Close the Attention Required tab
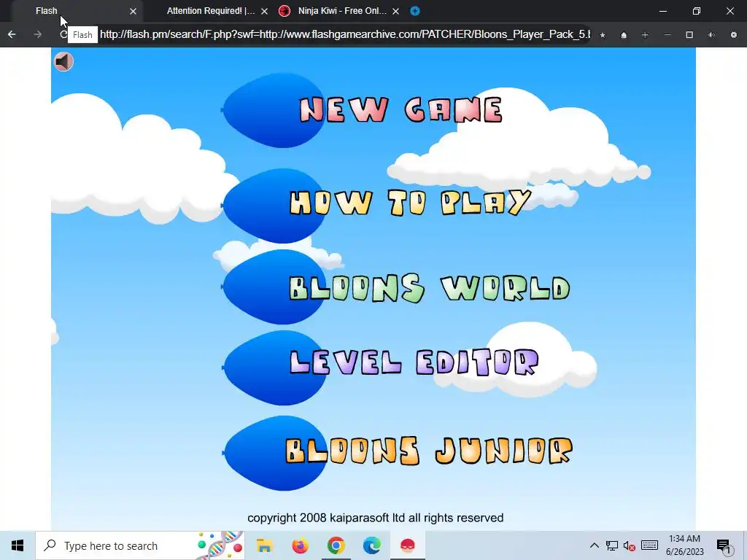This screenshot has height=560, width=747. coord(264,11)
